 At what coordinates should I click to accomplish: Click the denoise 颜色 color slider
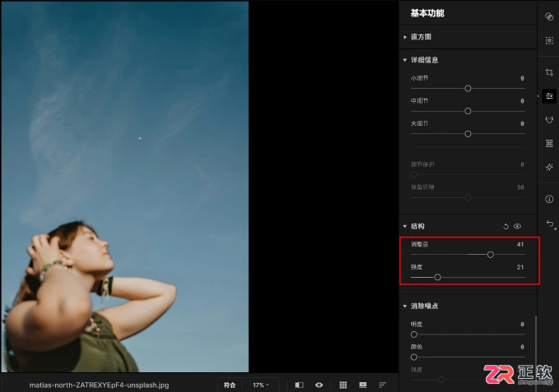468,357
